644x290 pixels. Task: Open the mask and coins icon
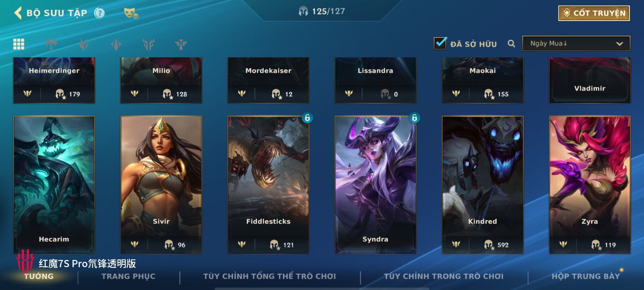coord(131,13)
